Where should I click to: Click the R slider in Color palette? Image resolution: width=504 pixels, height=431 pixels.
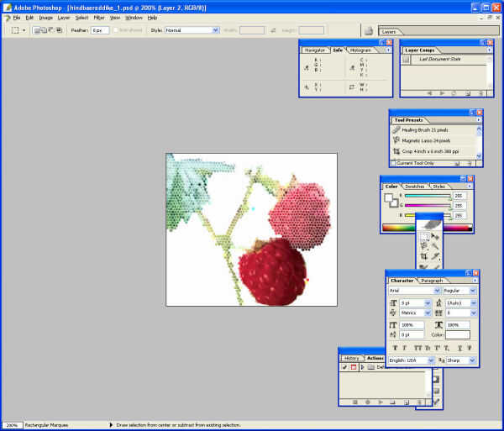click(428, 196)
